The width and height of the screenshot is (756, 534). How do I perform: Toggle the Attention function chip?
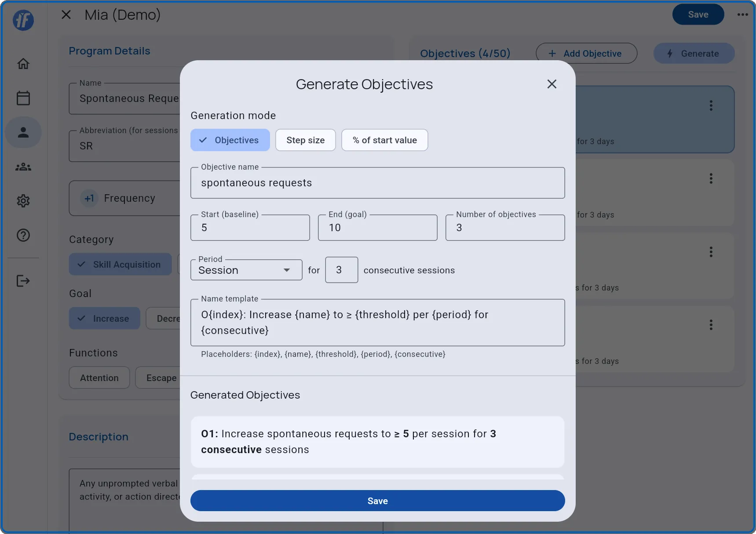(99, 378)
